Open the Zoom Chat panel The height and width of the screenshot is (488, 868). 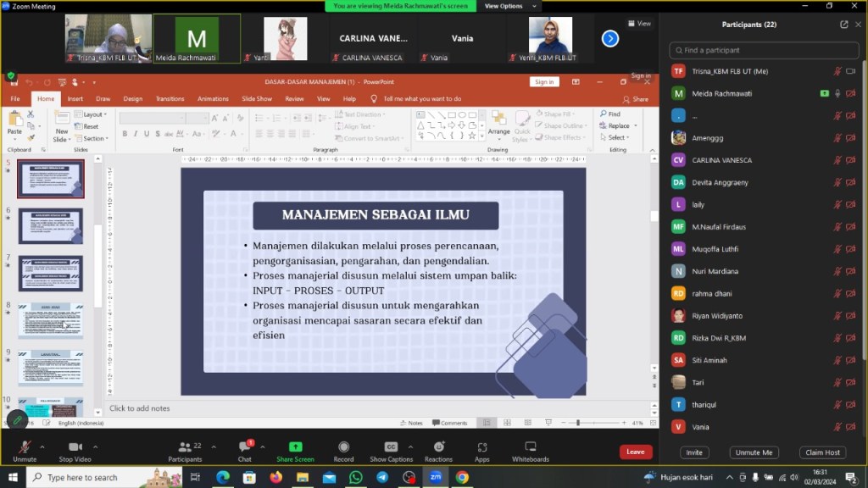tap(244, 449)
